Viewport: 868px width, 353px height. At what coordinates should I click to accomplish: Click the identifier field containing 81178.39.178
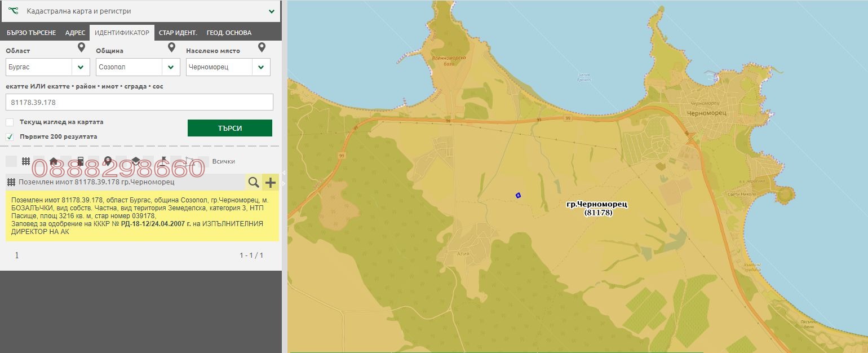tap(139, 102)
